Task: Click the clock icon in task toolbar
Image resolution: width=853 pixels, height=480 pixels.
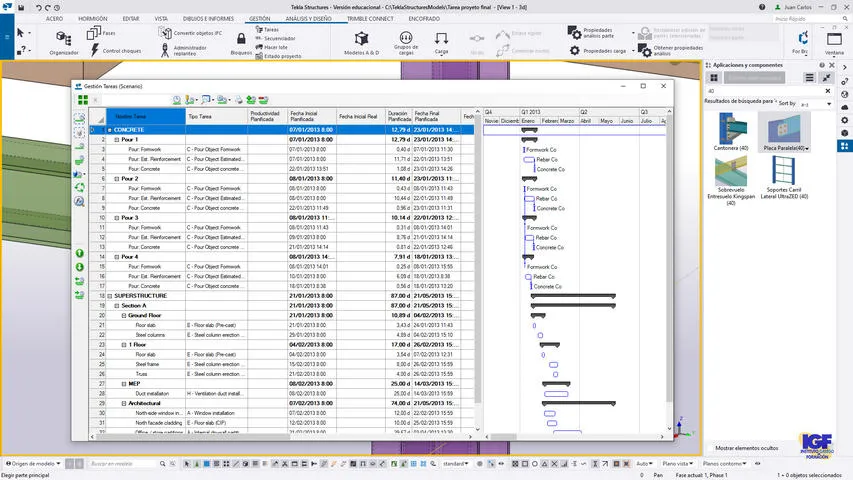Action: tap(177, 100)
